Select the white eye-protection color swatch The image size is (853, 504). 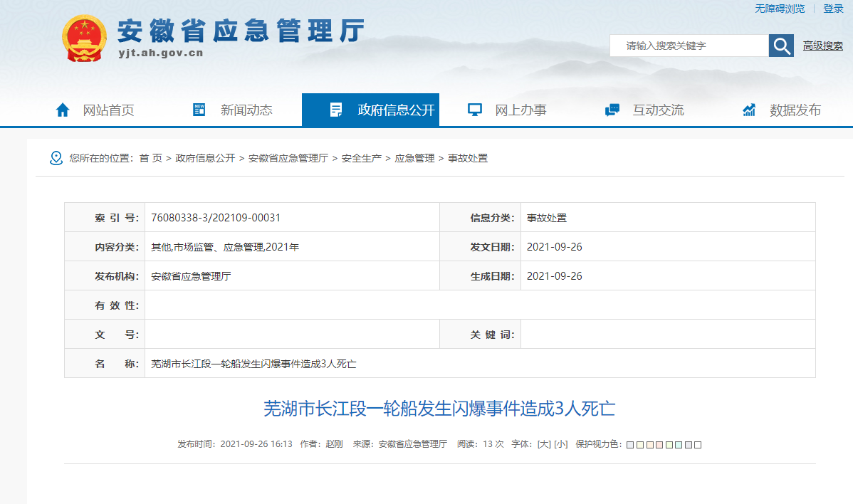point(698,445)
